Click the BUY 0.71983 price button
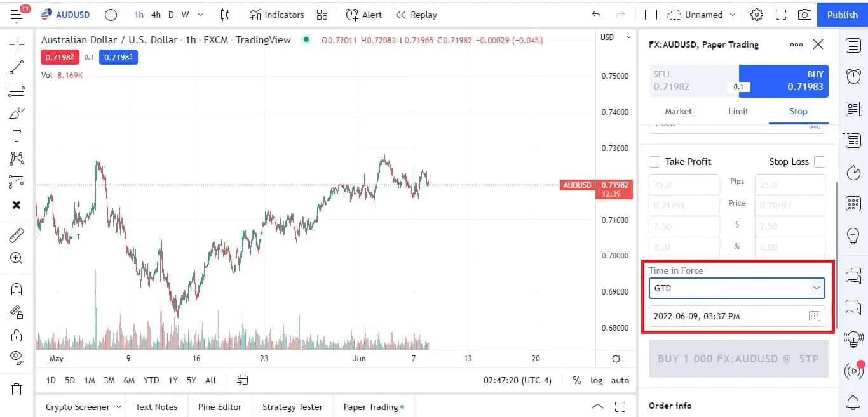Screen dimensions: 868x417 [783, 81]
